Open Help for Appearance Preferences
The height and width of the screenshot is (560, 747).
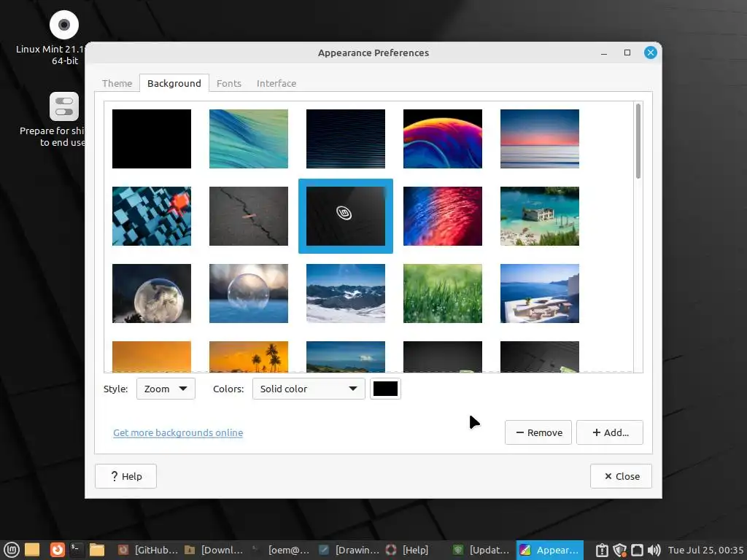tap(125, 476)
